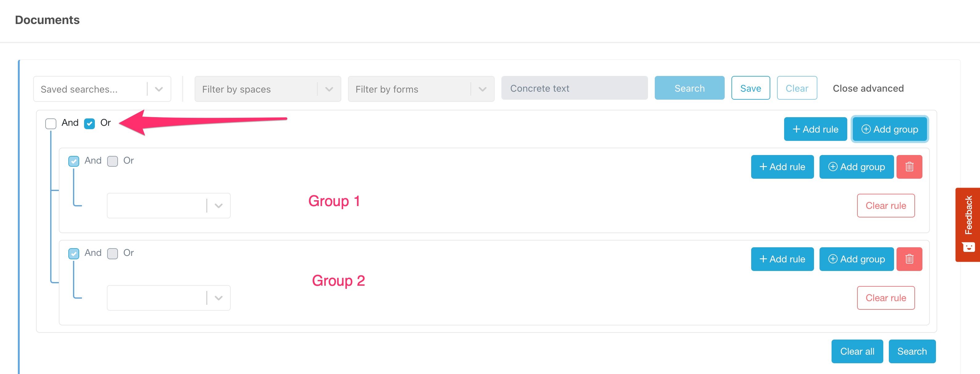
Task: Focus the Concrete text input field
Action: (x=574, y=88)
